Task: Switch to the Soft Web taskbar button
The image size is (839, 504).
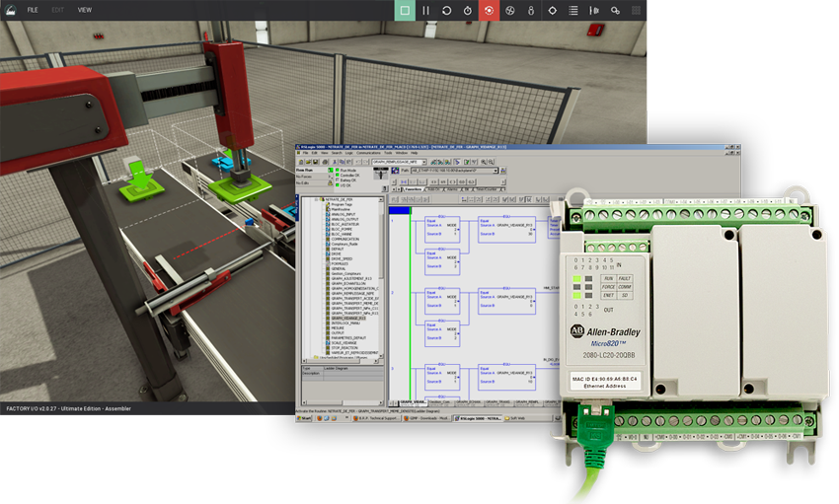Action: click(528, 418)
